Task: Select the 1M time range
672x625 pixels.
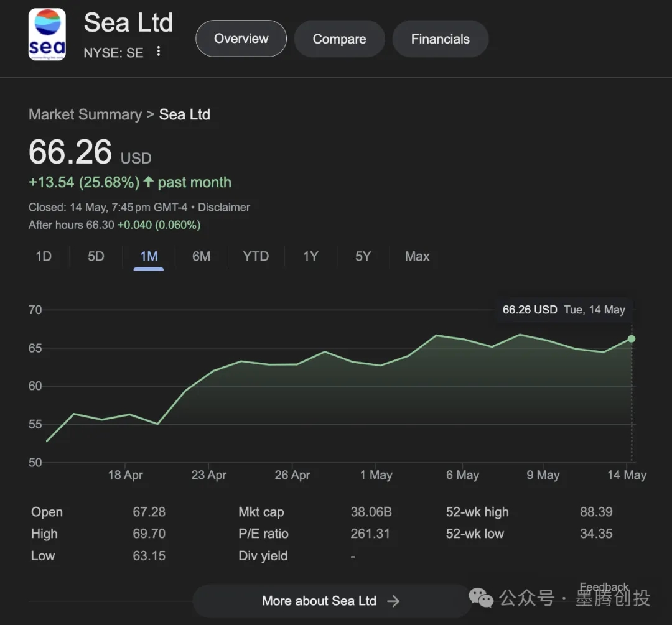Action: [x=149, y=256]
